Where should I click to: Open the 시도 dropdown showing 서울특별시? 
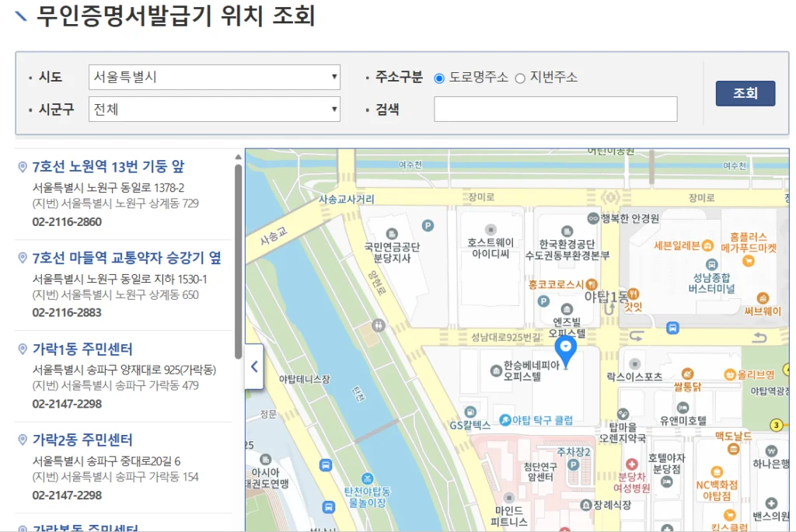pos(215,77)
